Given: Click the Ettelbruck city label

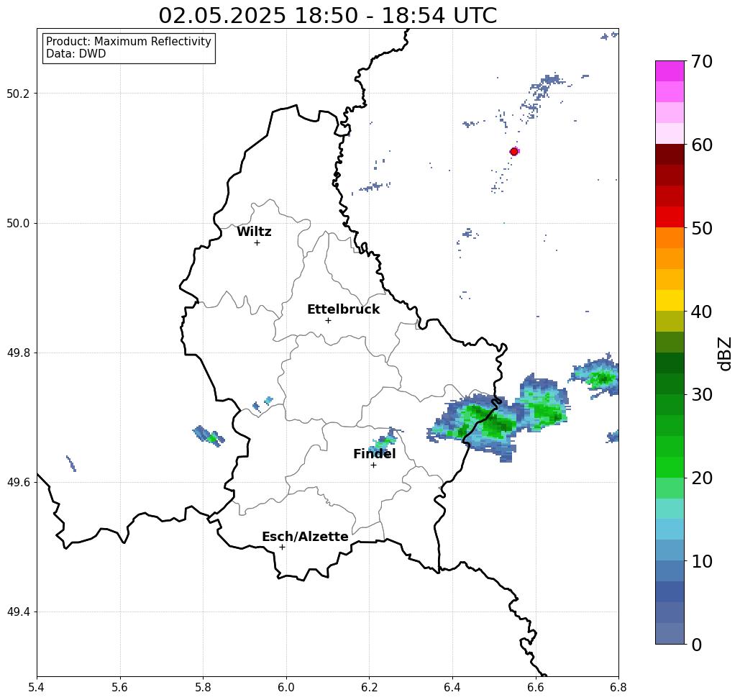Looking at the screenshot, I should [343, 309].
